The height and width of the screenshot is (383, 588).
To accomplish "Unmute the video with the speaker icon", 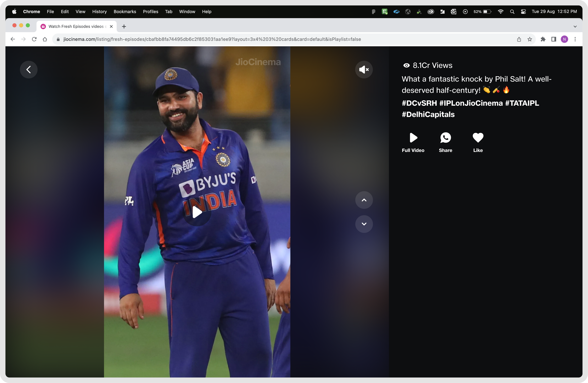I will click(364, 69).
